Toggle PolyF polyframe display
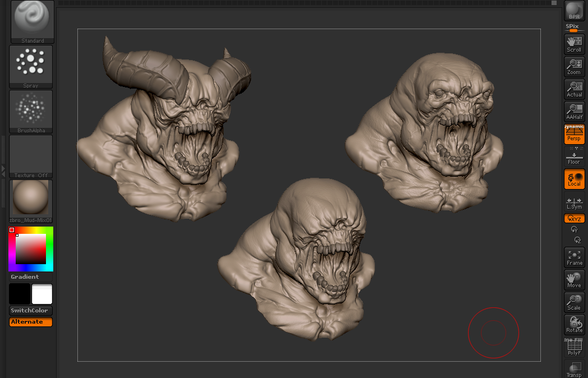The image size is (588, 378). point(574,347)
